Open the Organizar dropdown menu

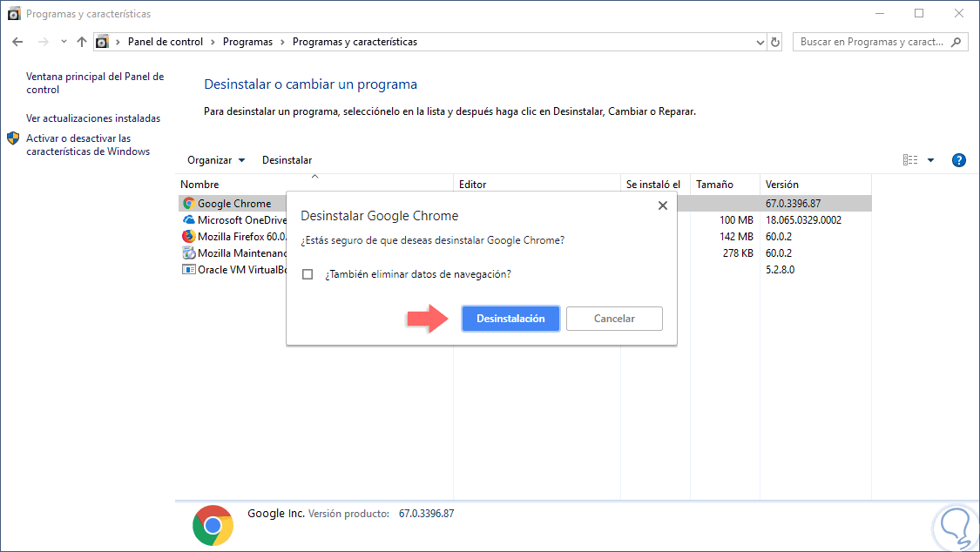(x=216, y=160)
